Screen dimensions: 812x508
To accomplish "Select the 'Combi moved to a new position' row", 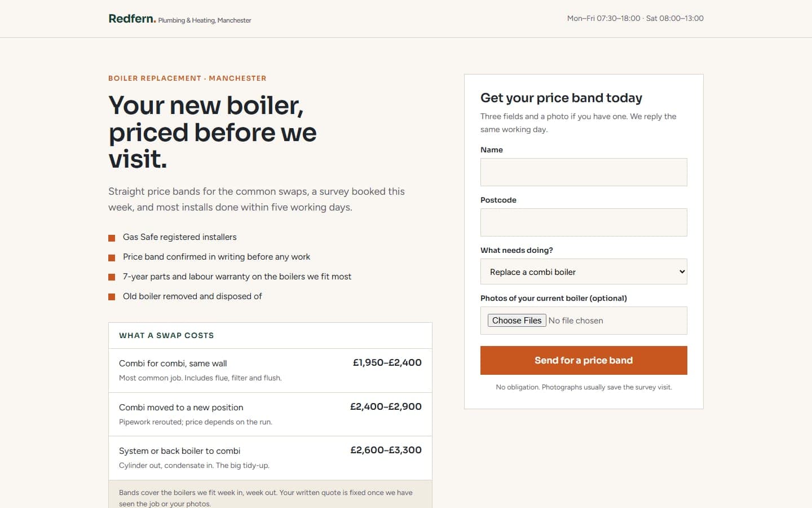I will click(270, 414).
